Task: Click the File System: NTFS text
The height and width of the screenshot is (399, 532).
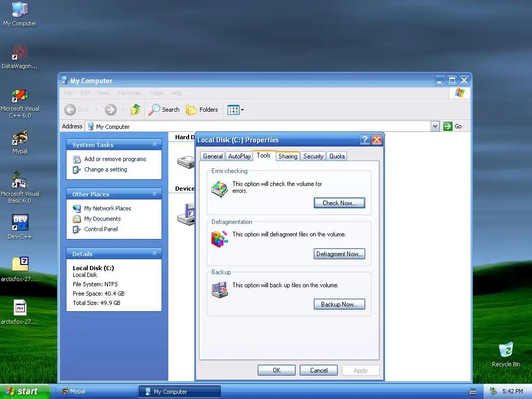Action: (95, 284)
